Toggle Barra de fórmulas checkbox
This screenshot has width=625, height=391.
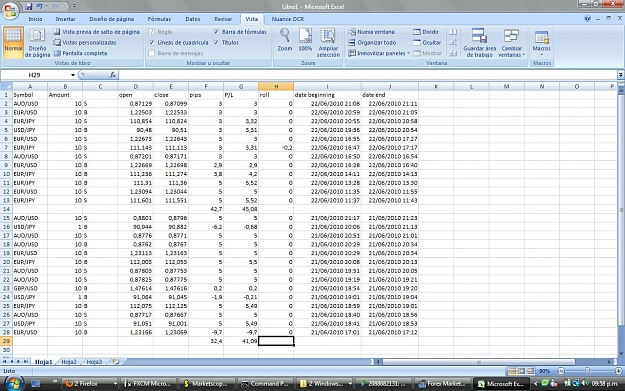216,31
